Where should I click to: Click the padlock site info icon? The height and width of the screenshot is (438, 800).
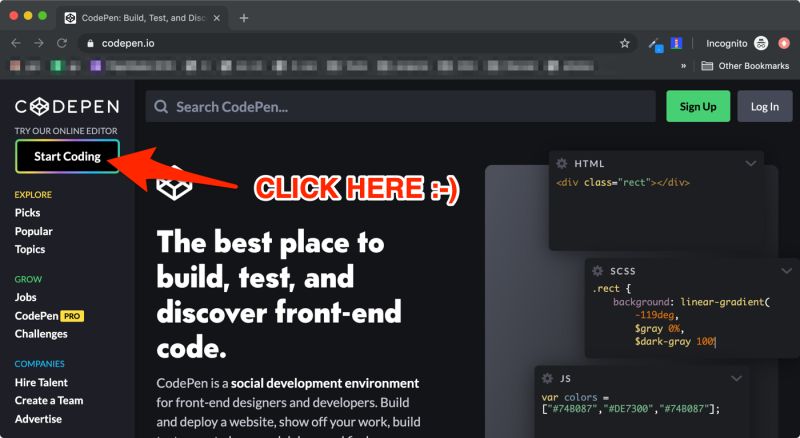tap(90, 43)
